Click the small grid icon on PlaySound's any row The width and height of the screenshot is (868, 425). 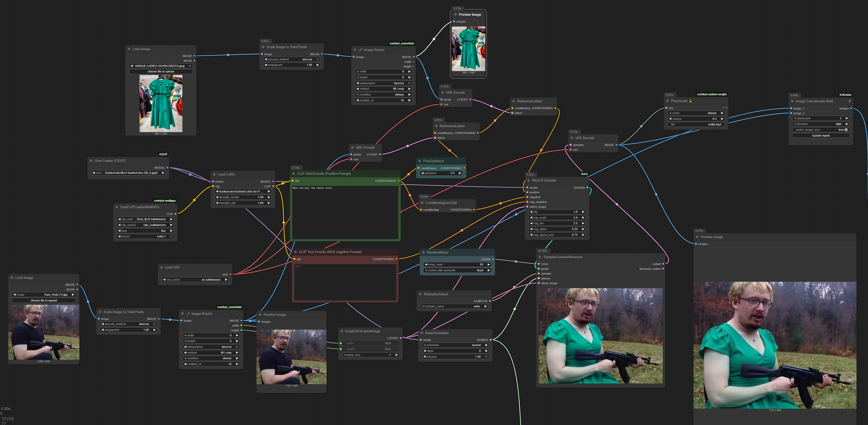(726, 108)
